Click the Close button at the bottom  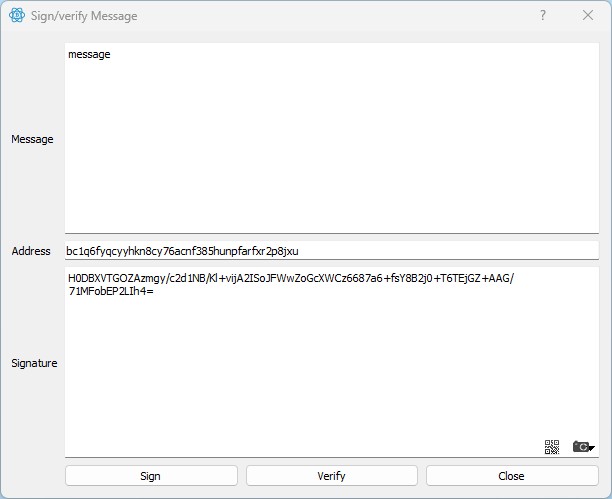tap(511, 476)
